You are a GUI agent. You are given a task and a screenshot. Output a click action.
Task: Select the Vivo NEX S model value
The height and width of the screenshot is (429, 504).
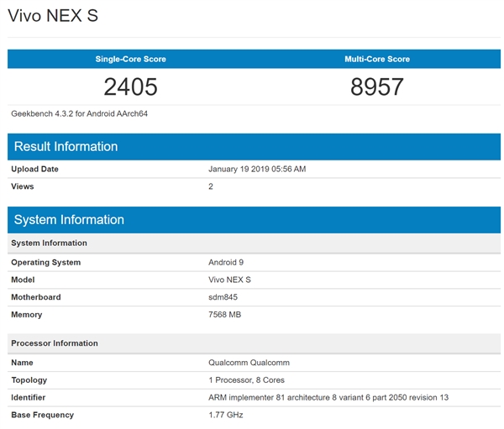229,280
